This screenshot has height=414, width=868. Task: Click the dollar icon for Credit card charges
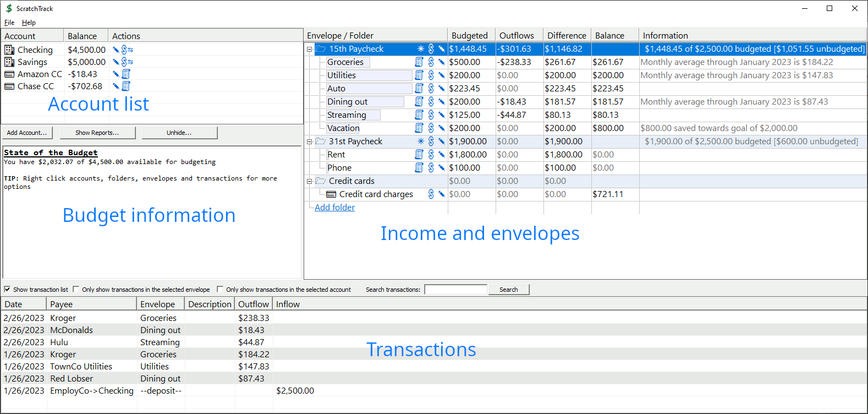tap(431, 194)
